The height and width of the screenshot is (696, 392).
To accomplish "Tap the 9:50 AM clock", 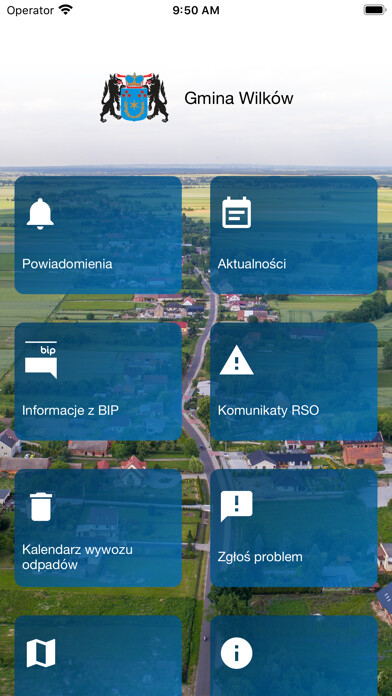I will pos(196,10).
